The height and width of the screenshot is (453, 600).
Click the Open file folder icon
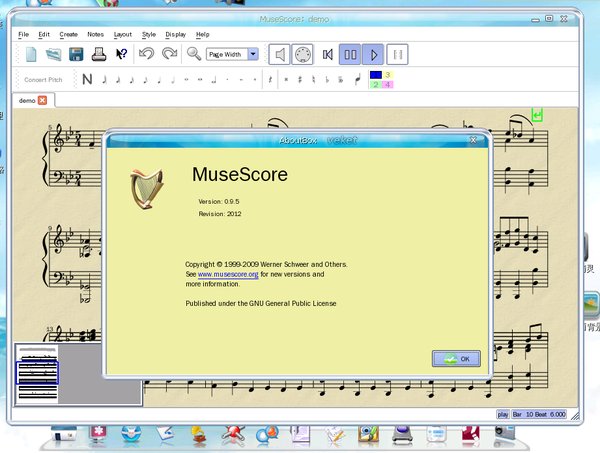coord(54,54)
